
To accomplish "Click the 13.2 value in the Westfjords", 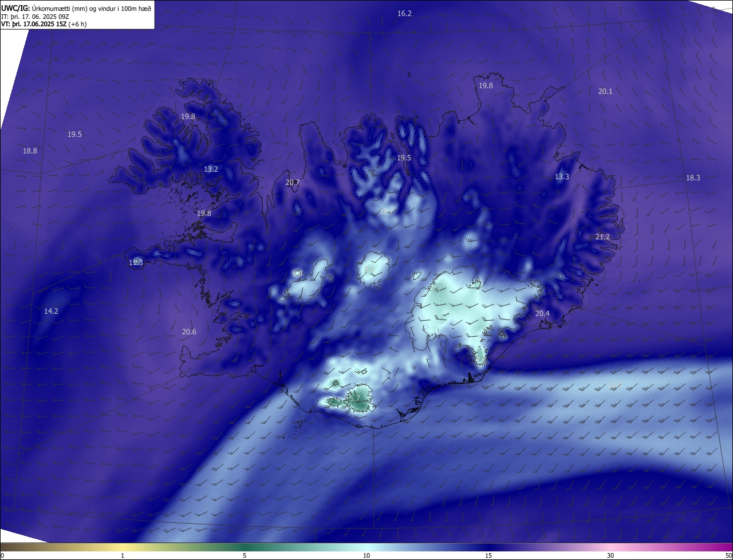I will [211, 169].
